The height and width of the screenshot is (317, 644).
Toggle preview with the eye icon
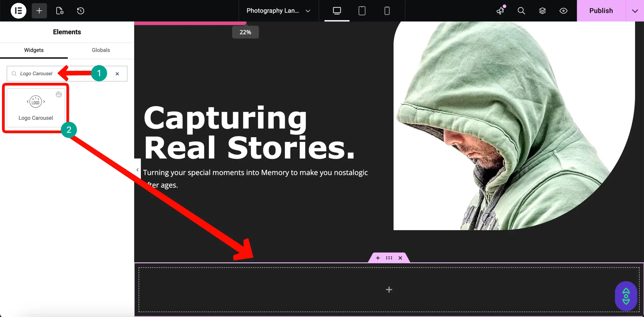click(x=563, y=11)
